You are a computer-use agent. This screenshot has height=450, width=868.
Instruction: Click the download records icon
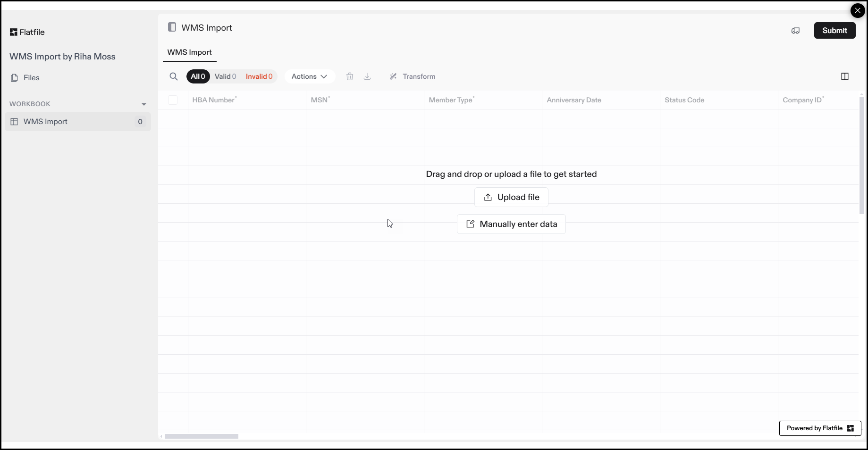pyautogui.click(x=367, y=76)
